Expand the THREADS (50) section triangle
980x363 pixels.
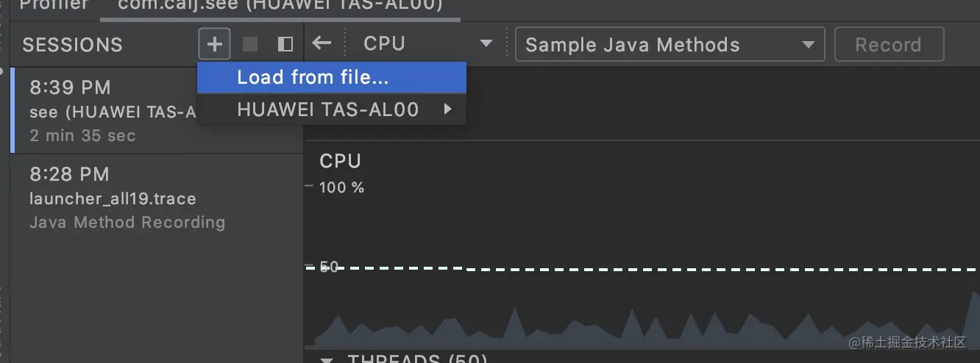click(327, 359)
